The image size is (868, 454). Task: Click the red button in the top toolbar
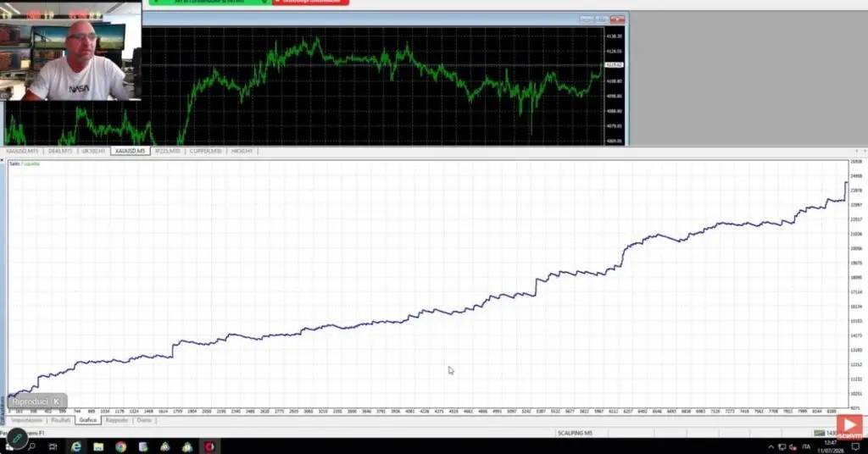(x=310, y=3)
